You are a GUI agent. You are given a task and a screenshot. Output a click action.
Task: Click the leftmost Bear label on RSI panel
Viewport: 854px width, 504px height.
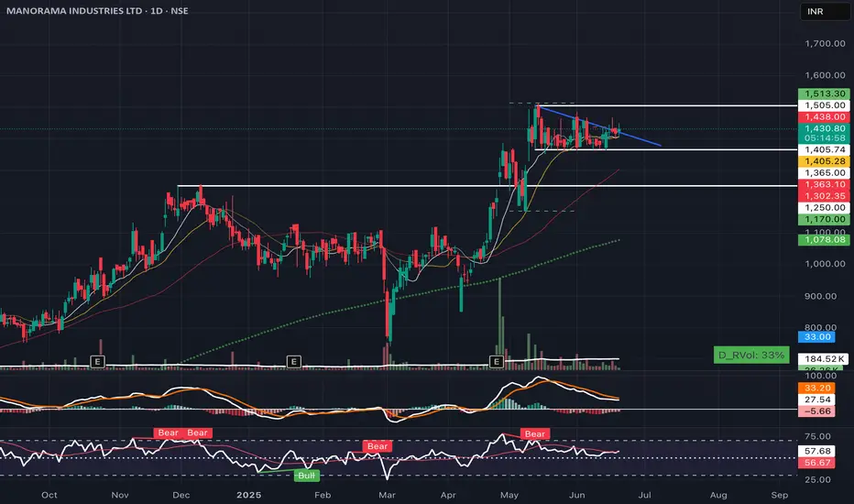[x=169, y=433]
